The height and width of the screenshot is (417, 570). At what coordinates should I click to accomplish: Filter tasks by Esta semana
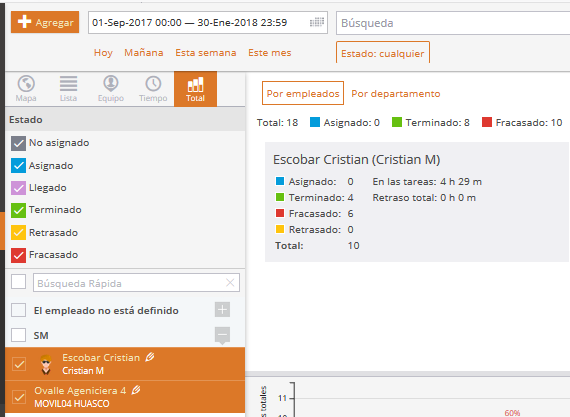[206, 53]
